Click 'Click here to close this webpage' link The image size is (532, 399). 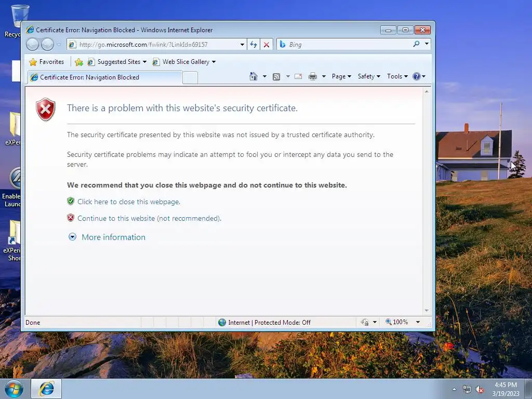pyautogui.click(x=129, y=202)
